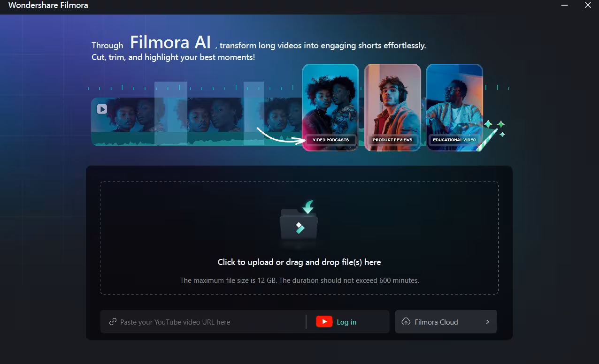Open Filmora Cloud
Screen dimensions: 599x364
[x=445, y=322]
